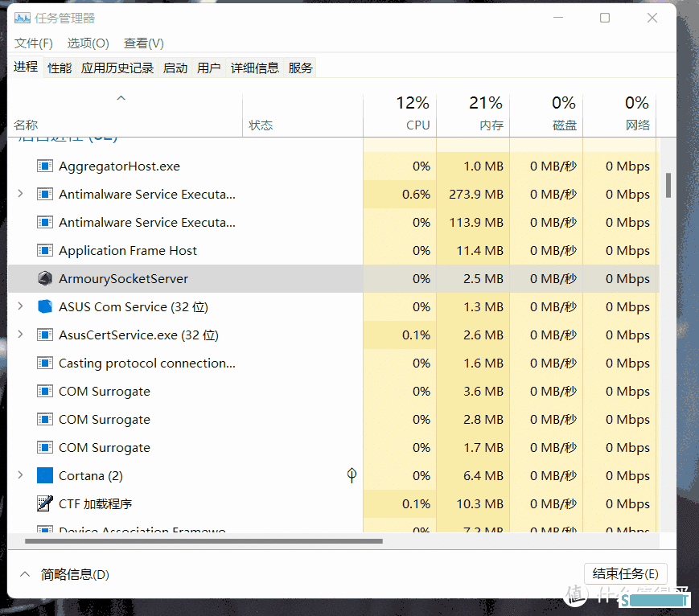
Task: Select the CTF 加载程序 process name
Action: [x=96, y=504]
